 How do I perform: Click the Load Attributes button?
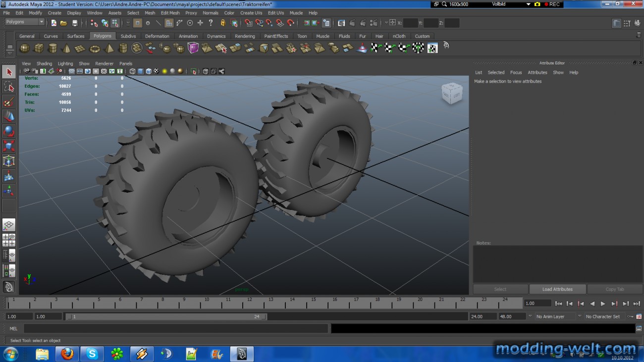pos(557,289)
